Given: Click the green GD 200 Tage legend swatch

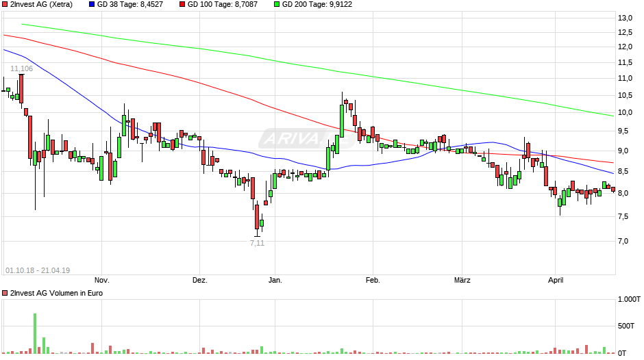Looking at the screenshot, I should pyautogui.click(x=277, y=5).
